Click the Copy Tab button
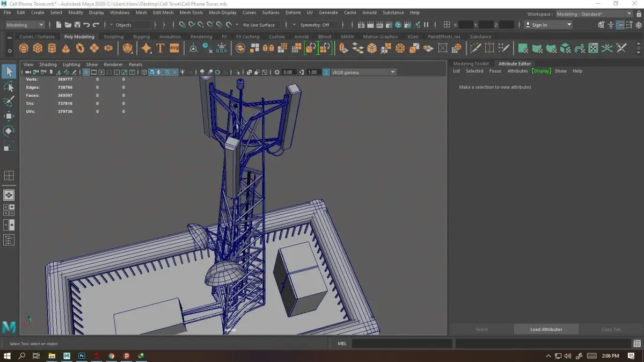Screen dimensions: 644x362 (611, 329)
